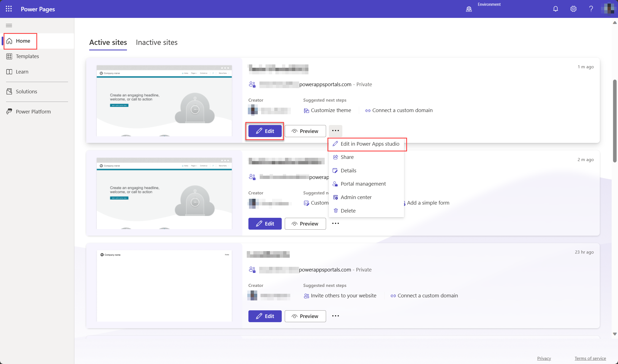Click the ellipsis menu for third site

pyautogui.click(x=336, y=316)
